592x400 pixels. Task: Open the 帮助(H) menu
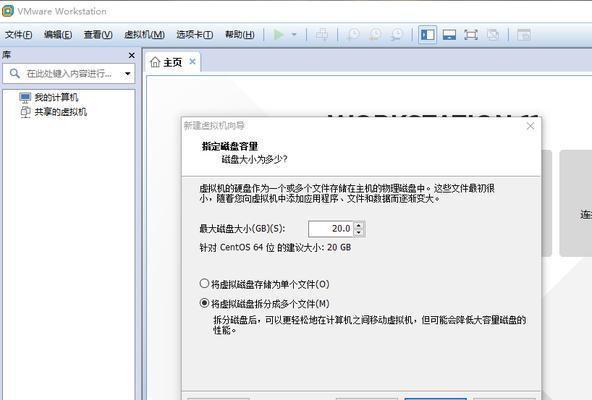[x=239, y=35]
